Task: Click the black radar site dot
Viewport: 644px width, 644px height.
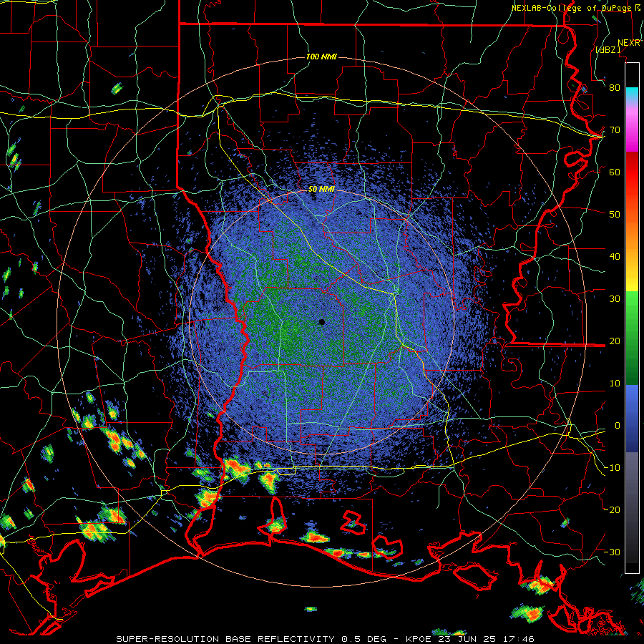Action: (x=321, y=322)
